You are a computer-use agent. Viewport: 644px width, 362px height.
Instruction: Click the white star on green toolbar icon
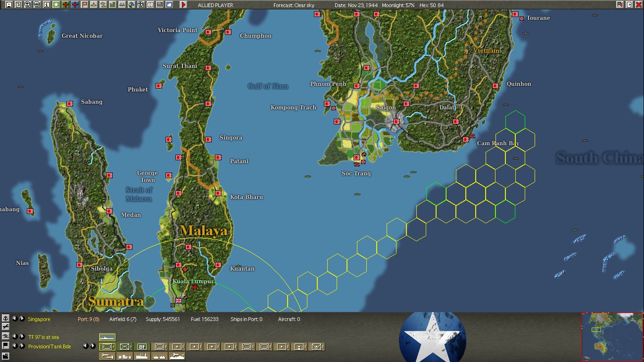point(56,5)
